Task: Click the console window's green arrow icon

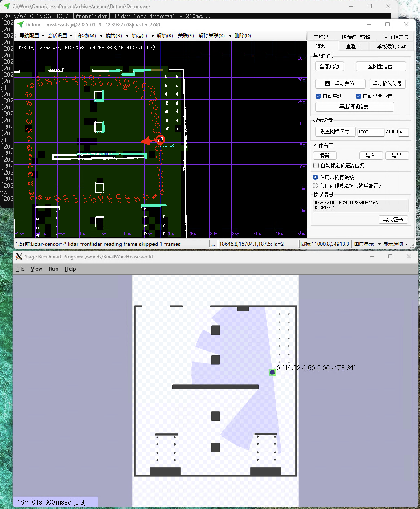Action: 7,7
